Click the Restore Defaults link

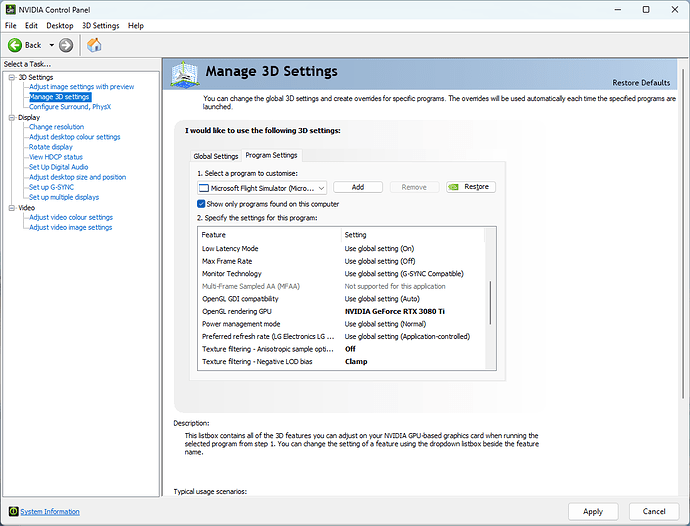641,82
